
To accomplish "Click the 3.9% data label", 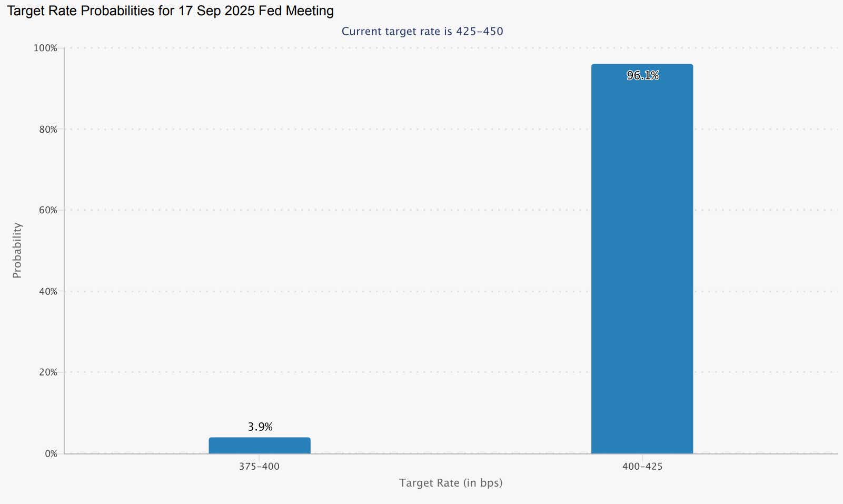I will (260, 427).
